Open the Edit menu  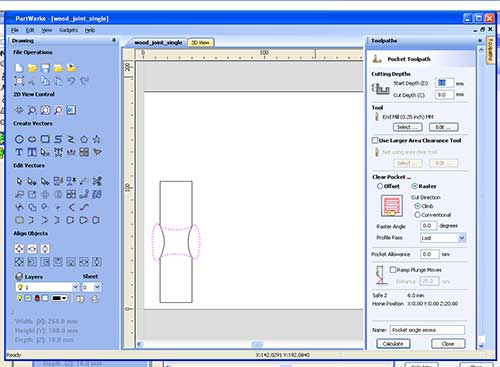[30, 30]
